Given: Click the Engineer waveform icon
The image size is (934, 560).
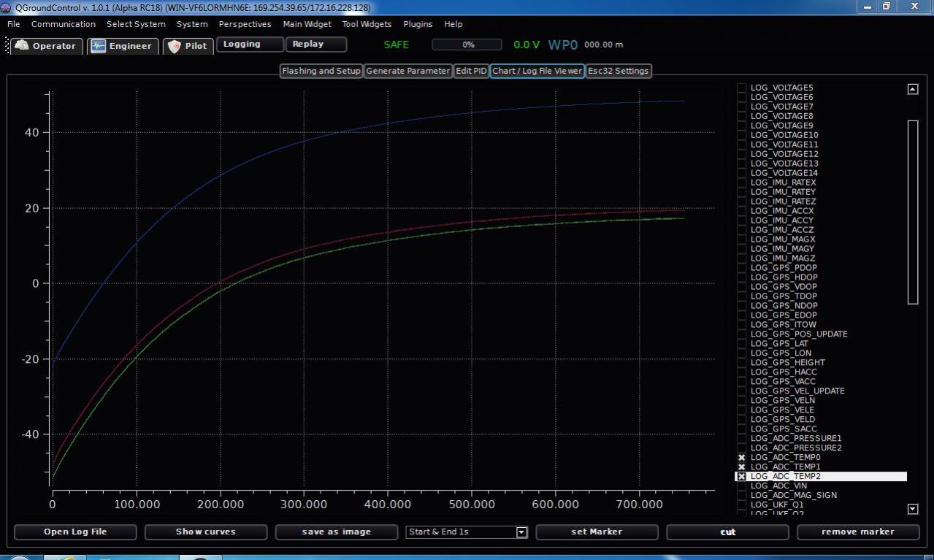Looking at the screenshot, I should click(99, 46).
